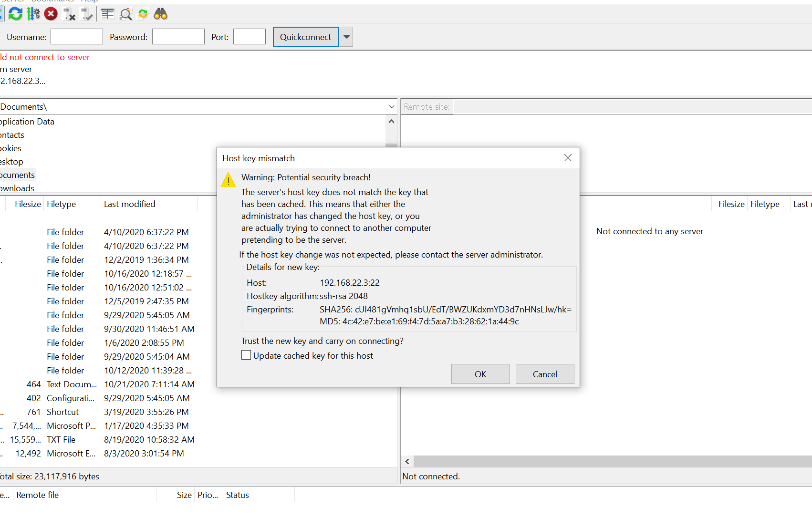Click the remote pane horizontal scrollbar track
The height and width of the screenshot is (528, 812).
[x=613, y=461]
